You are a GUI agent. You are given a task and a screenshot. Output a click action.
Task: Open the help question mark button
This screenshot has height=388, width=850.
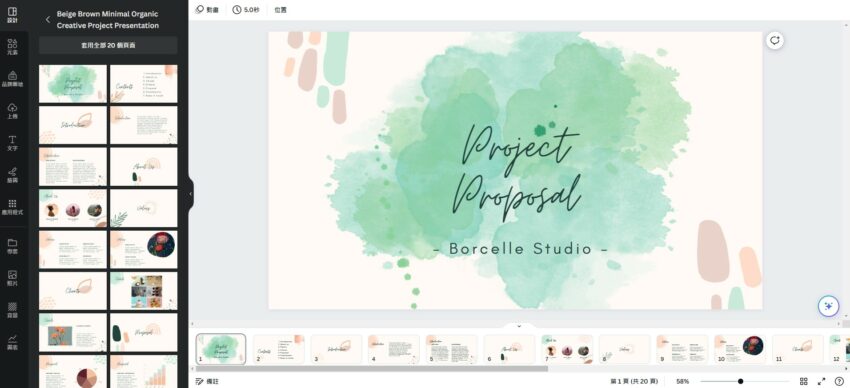(x=839, y=381)
